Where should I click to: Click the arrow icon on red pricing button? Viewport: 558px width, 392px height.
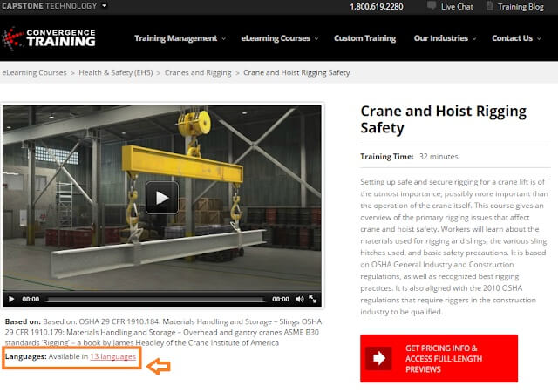coord(378,358)
